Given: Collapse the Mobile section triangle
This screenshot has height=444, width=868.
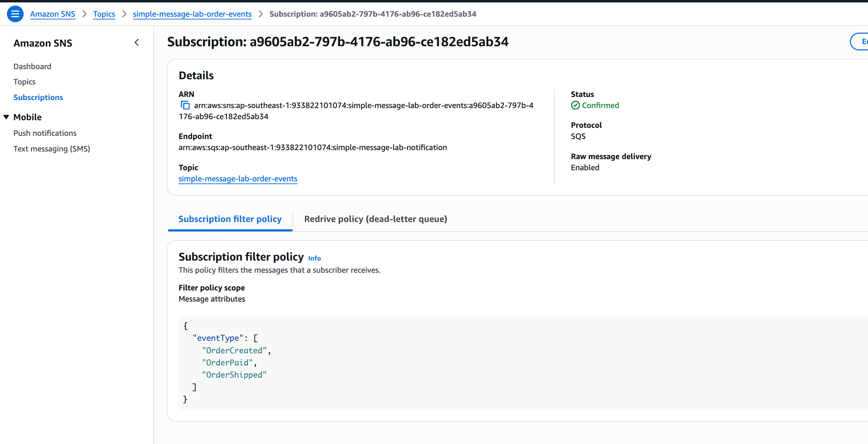Looking at the screenshot, I should [6, 117].
